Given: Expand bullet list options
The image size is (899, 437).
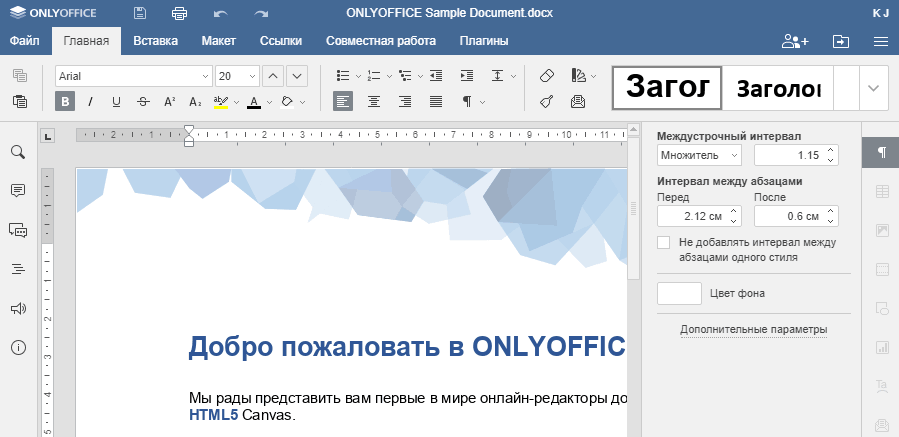Looking at the screenshot, I should (x=358, y=76).
